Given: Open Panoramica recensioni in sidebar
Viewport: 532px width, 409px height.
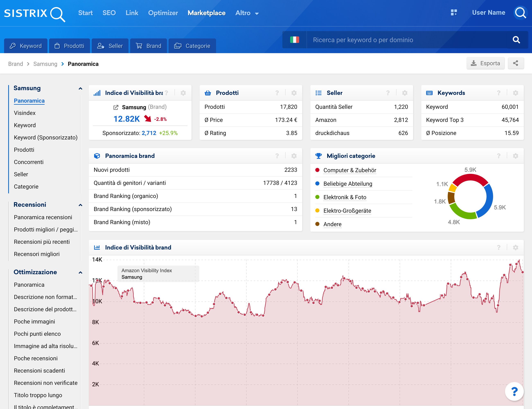Looking at the screenshot, I should [x=43, y=217].
